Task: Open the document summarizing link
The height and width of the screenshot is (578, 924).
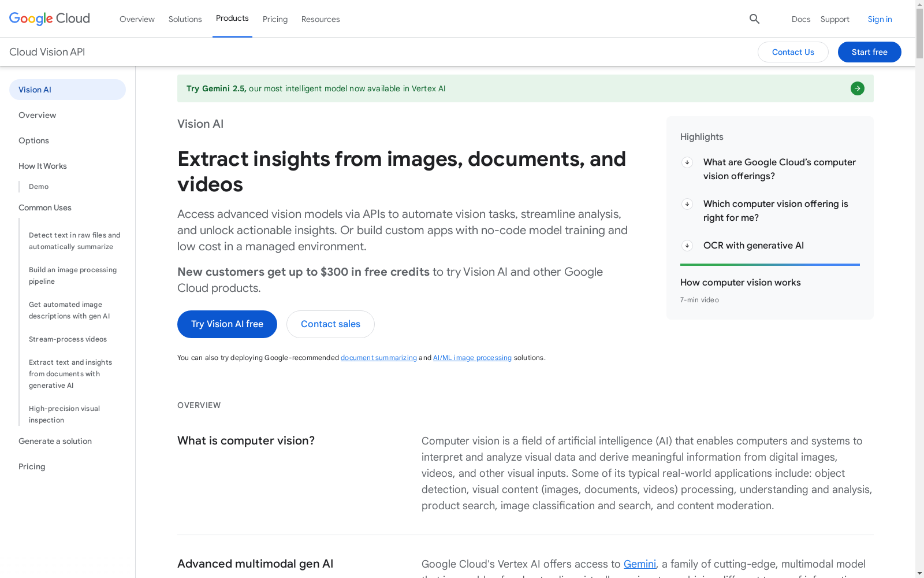Action: pos(379,358)
